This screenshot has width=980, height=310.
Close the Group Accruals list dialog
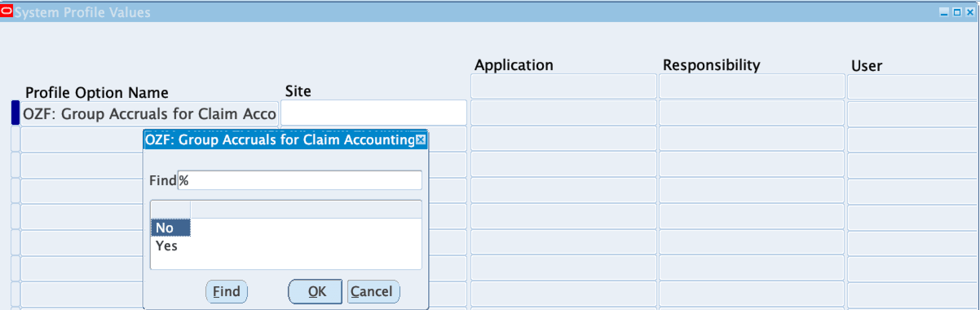[x=421, y=140]
